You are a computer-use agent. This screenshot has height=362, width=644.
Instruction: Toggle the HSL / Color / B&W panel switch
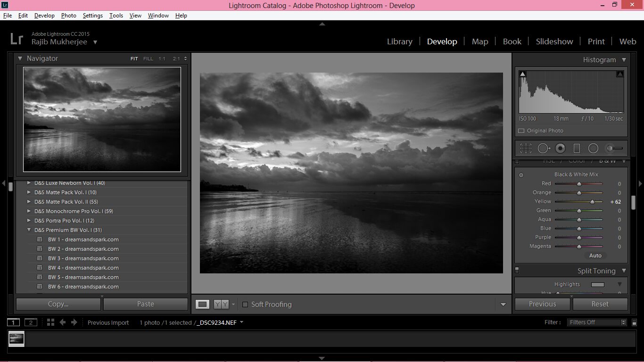517,162
